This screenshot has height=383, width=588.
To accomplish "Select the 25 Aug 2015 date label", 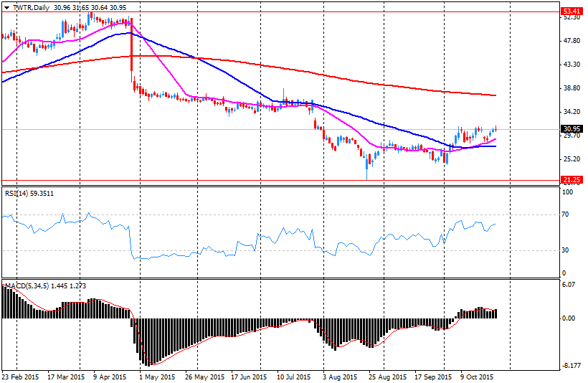I will coord(387,377).
